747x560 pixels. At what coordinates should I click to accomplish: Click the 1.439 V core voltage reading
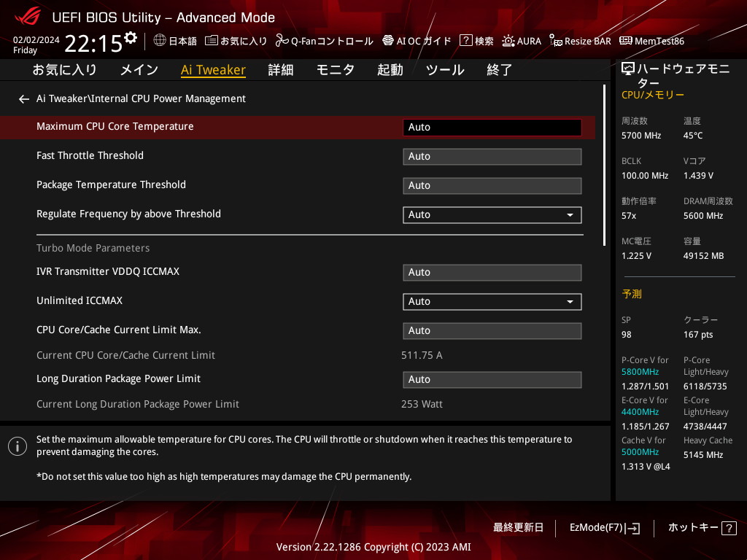698,176
